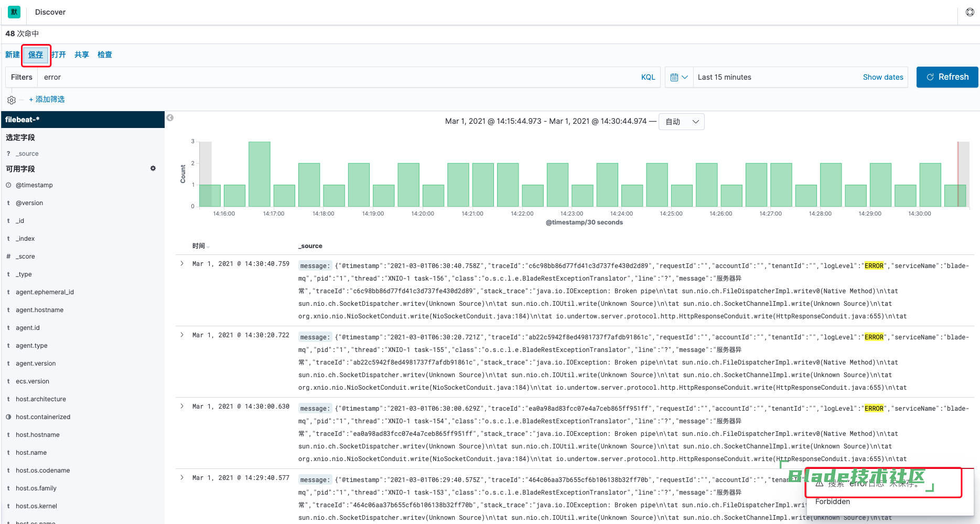Click 保存 menu item

pos(36,55)
